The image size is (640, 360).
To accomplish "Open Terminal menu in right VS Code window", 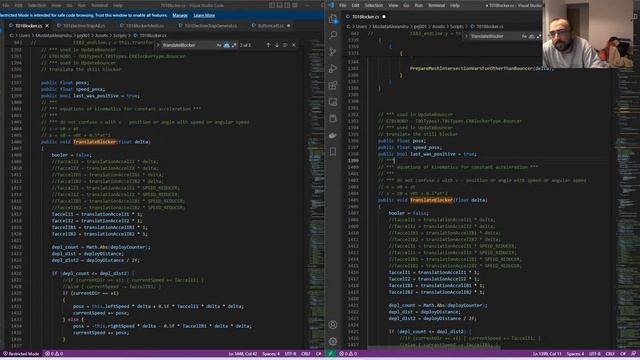I will [436, 5].
